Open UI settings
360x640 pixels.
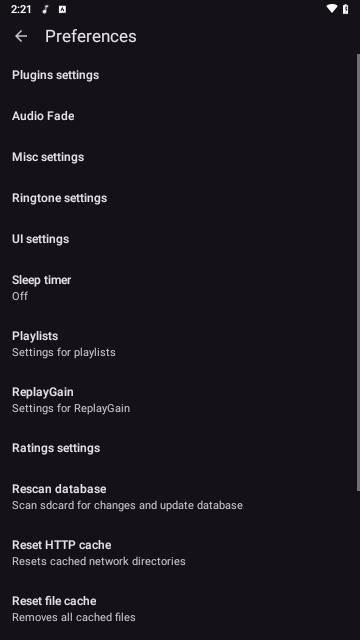pos(178,239)
